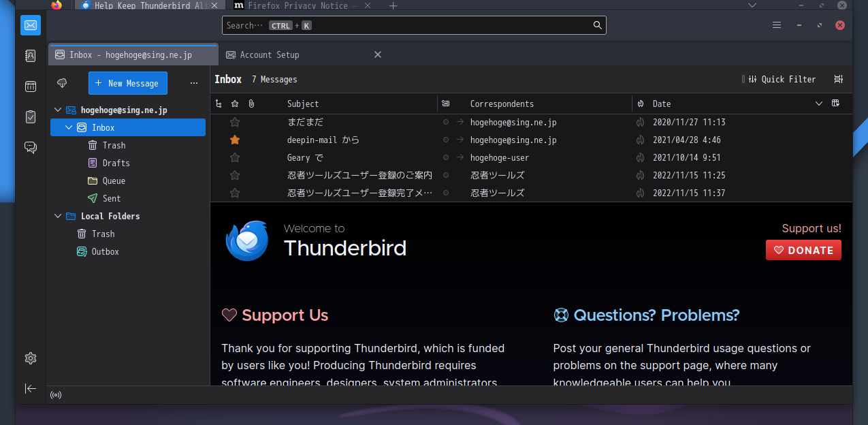Sort by starred using star column header
Viewport: 868px width, 425px height.
[x=235, y=104]
